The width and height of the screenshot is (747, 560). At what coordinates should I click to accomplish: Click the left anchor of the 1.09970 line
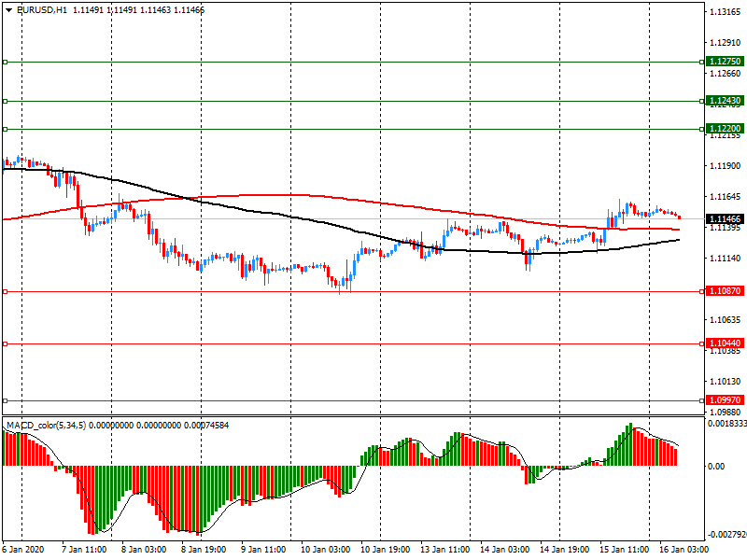point(5,399)
